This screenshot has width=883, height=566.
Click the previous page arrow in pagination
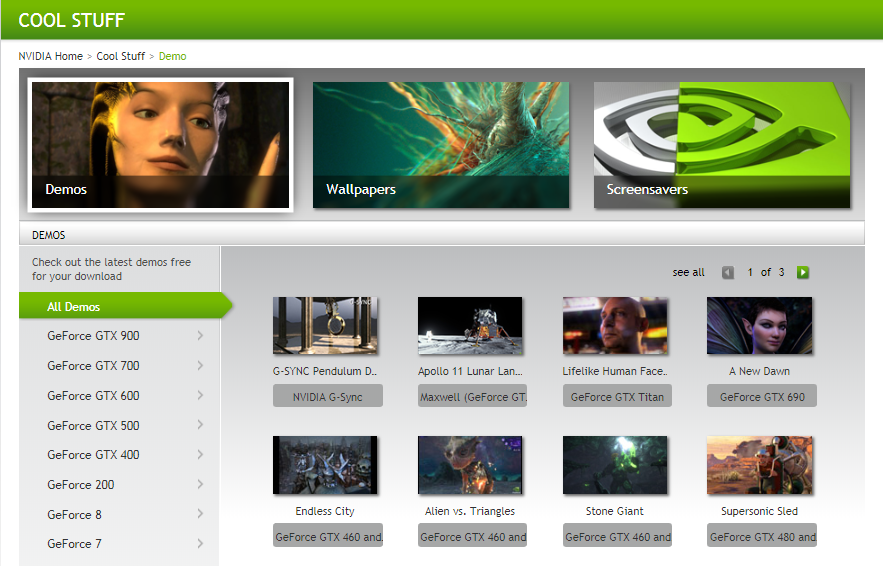(x=728, y=272)
